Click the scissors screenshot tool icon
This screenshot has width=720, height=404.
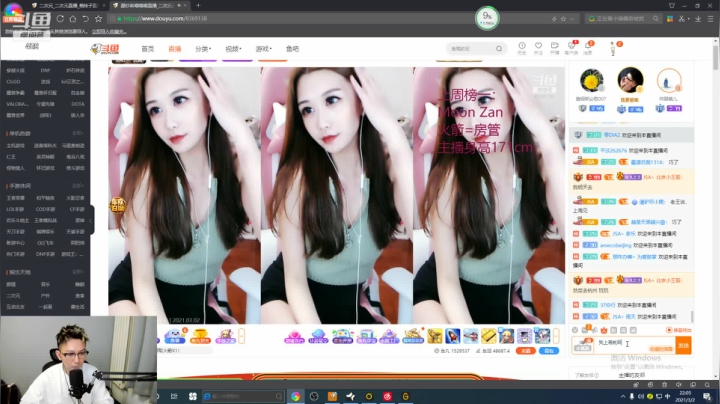pyautogui.click(x=681, y=19)
